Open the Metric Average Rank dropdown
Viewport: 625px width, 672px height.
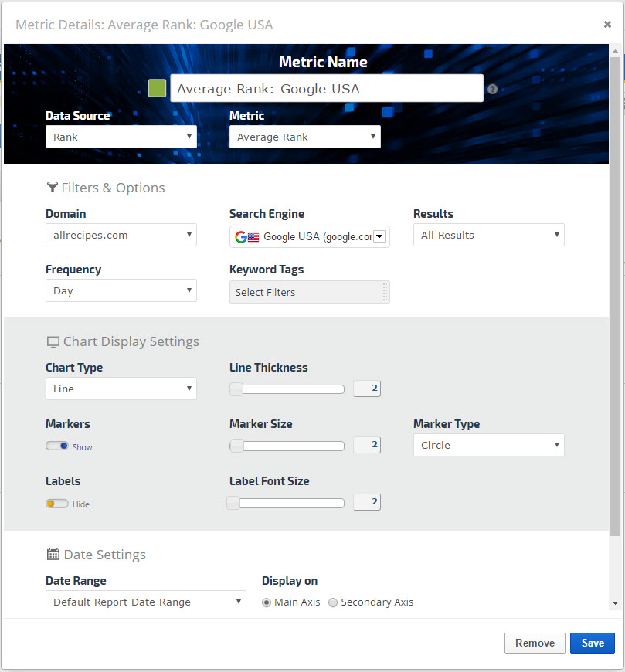(x=304, y=137)
